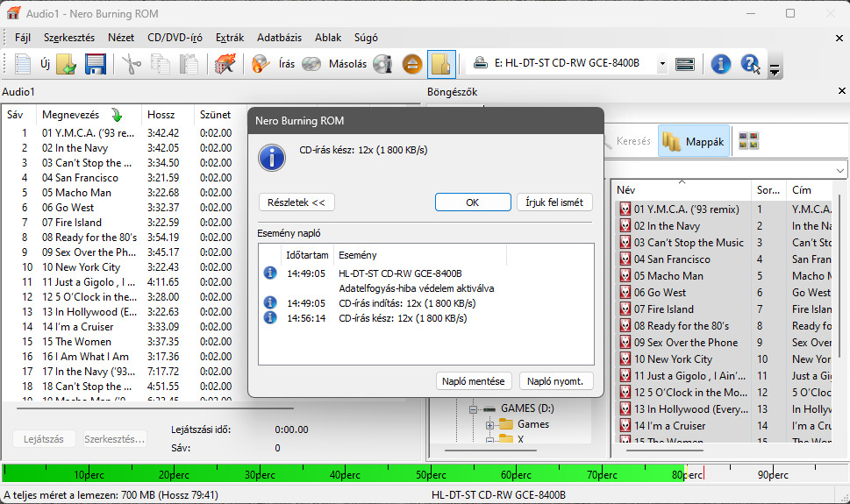Click the 40perc mark on capacity bar
This screenshot has height=504, width=850.
pyautogui.click(x=345, y=475)
